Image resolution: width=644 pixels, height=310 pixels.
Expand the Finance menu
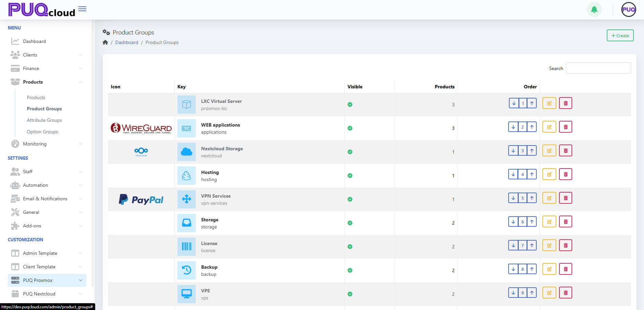pyautogui.click(x=46, y=68)
